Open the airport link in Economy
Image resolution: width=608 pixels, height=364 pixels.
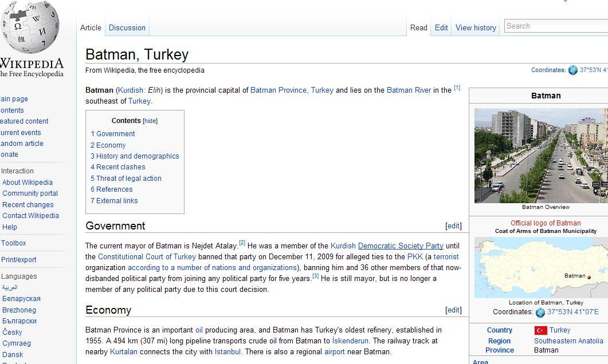335,352
